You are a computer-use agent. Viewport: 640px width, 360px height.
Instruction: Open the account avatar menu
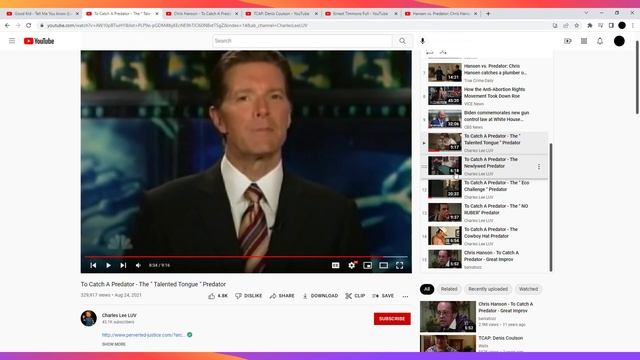coord(619,41)
